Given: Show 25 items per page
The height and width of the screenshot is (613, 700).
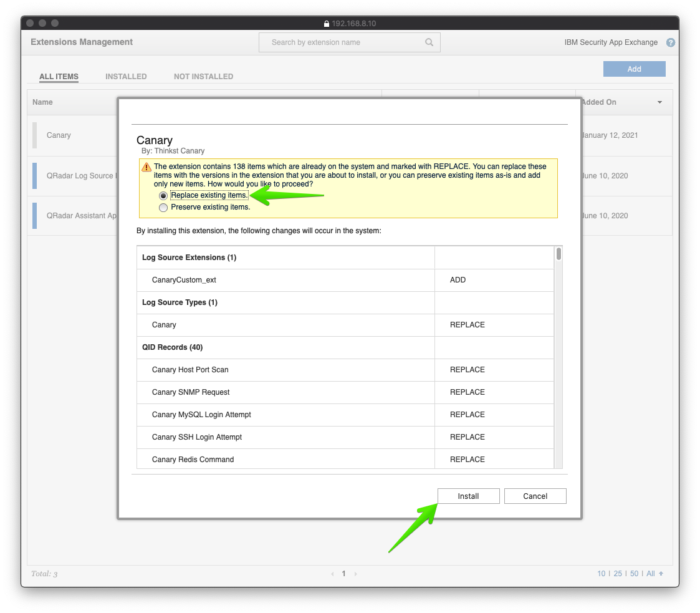Looking at the screenshot, I should pyautogui.click(x=618, y=574).
